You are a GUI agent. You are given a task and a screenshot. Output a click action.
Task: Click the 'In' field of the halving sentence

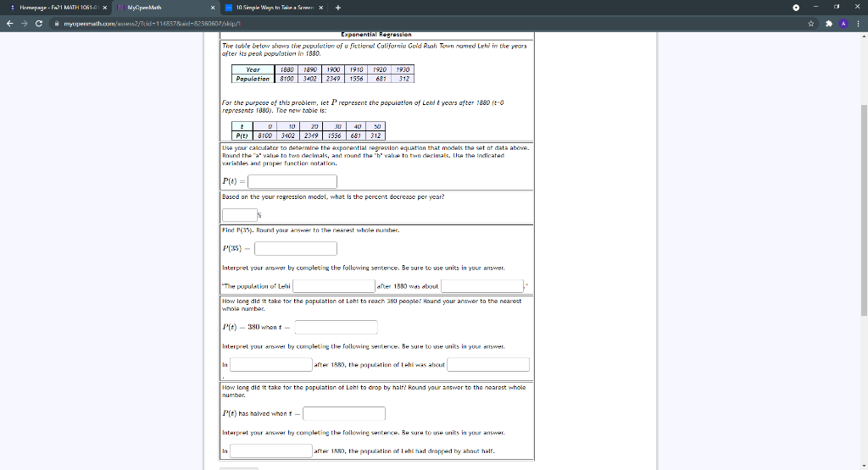(x=271, y=451)
